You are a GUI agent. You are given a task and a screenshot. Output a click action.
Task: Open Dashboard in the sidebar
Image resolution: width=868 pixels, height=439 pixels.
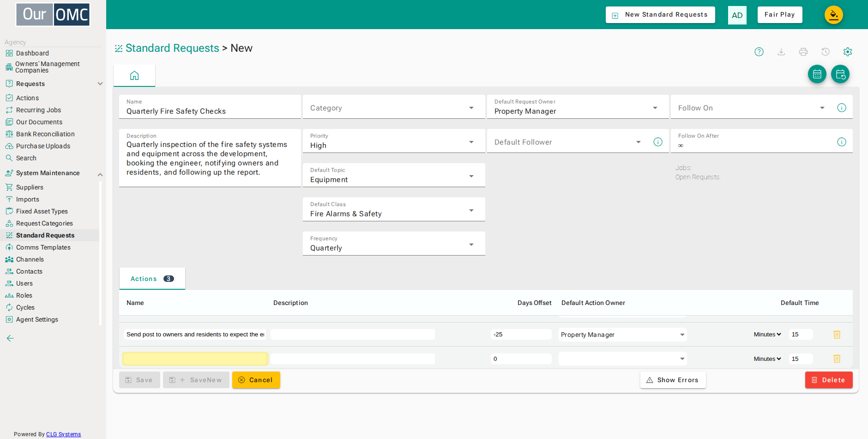tap(32, 53)
